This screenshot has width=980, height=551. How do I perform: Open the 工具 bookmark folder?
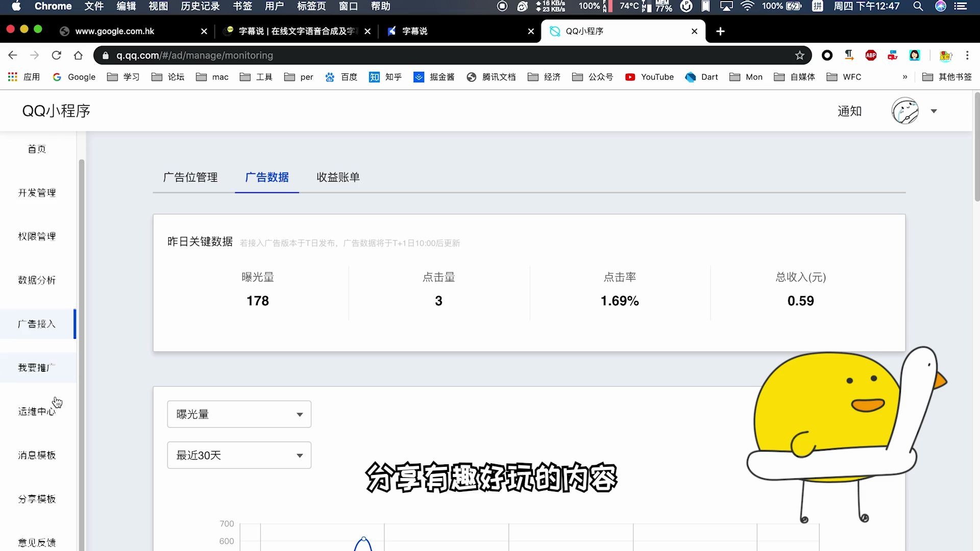[256, 77]
